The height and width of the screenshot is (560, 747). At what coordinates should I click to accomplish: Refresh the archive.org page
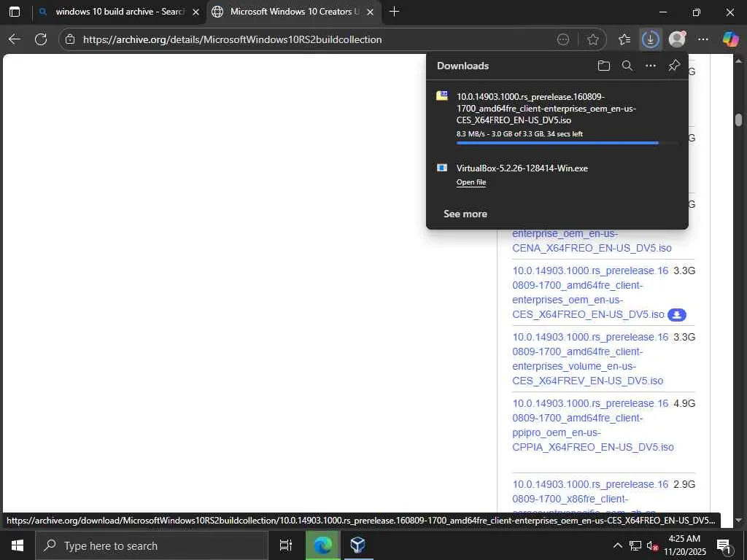[x=41, y=39]
